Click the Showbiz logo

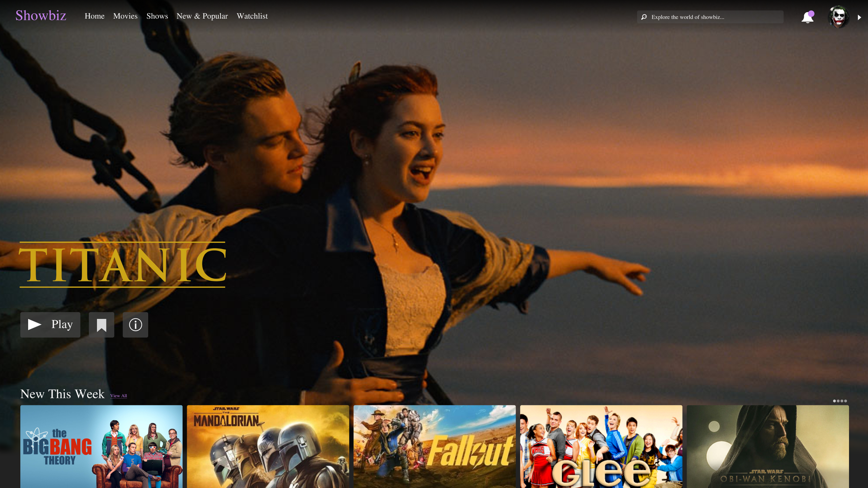click(x=41, y=16)
